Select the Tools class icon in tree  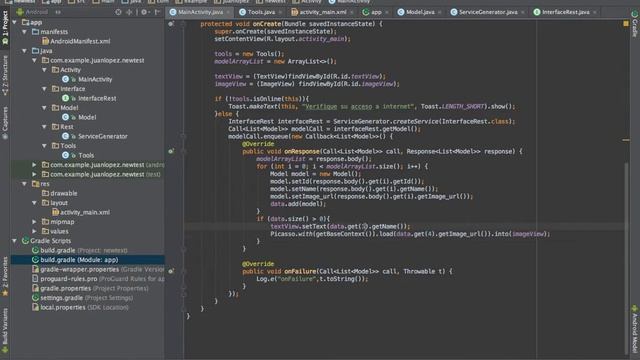coord(65,155)
